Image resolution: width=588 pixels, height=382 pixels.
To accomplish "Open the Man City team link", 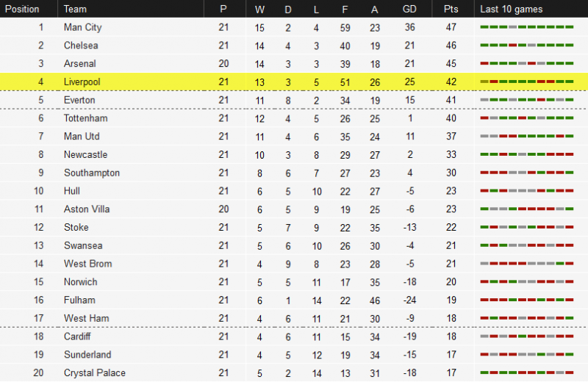I will click(x=83, y=27).
